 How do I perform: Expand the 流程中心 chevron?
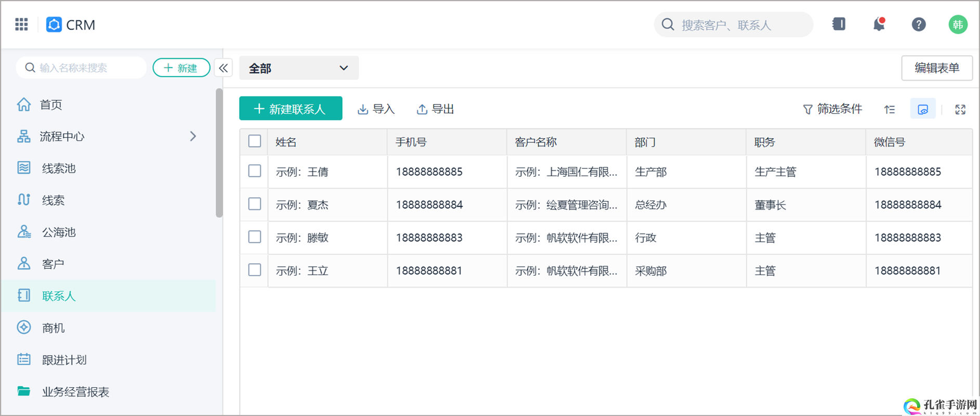tap(193, 136)
